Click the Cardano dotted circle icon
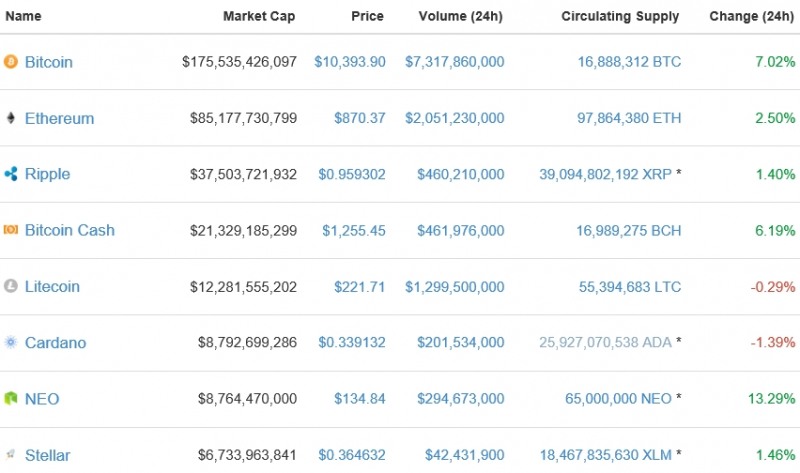The width and height of the screenshot is (800, 473). (11, 342)
